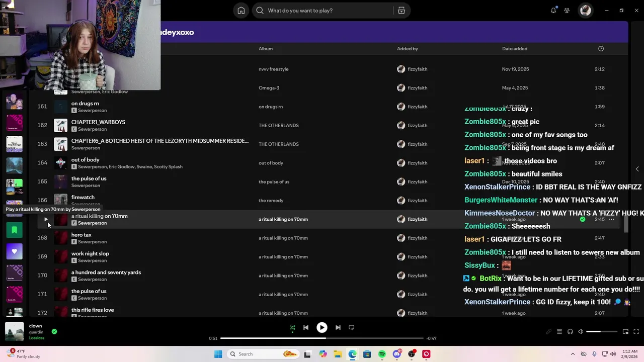Click the Lossless quality label
Viewport: 644px width, 362px height.
[x=37, y=338]
